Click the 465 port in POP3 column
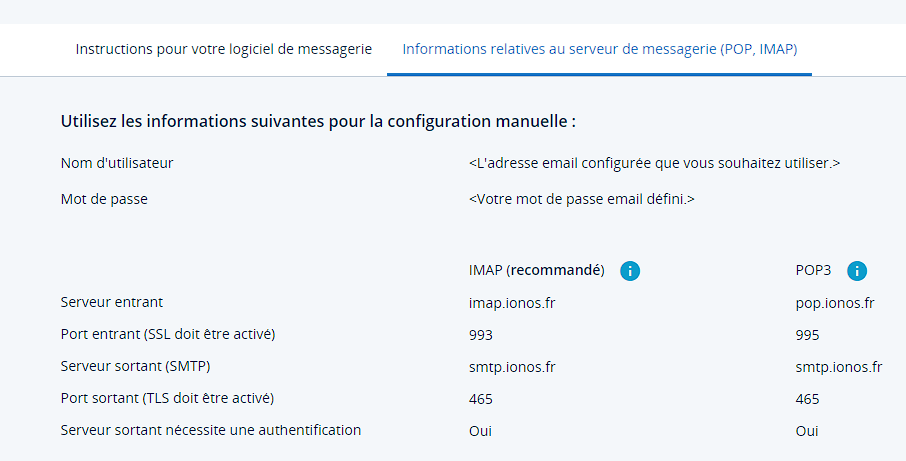Screen dimensions: 906x461 808,399
